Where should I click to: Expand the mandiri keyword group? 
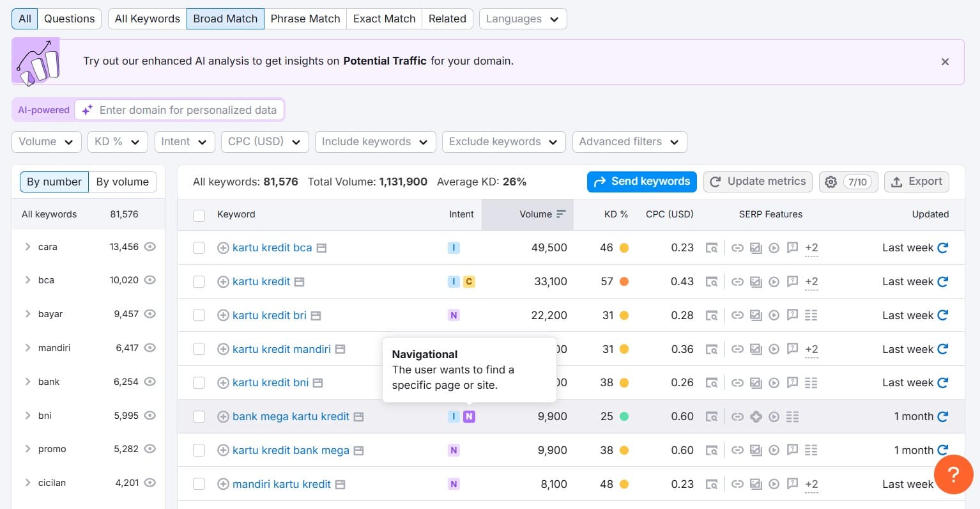(x=27, y=348)
